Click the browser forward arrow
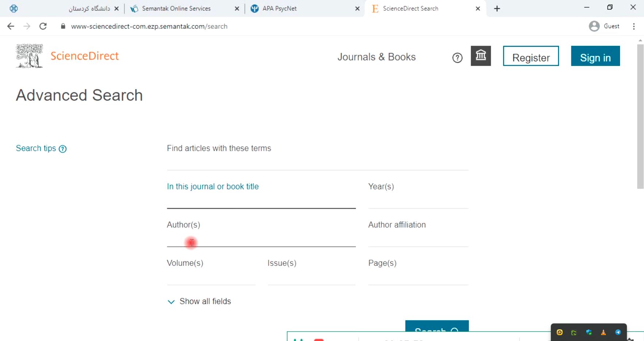The width and height of the screenshot is (644, 341). 27,26
